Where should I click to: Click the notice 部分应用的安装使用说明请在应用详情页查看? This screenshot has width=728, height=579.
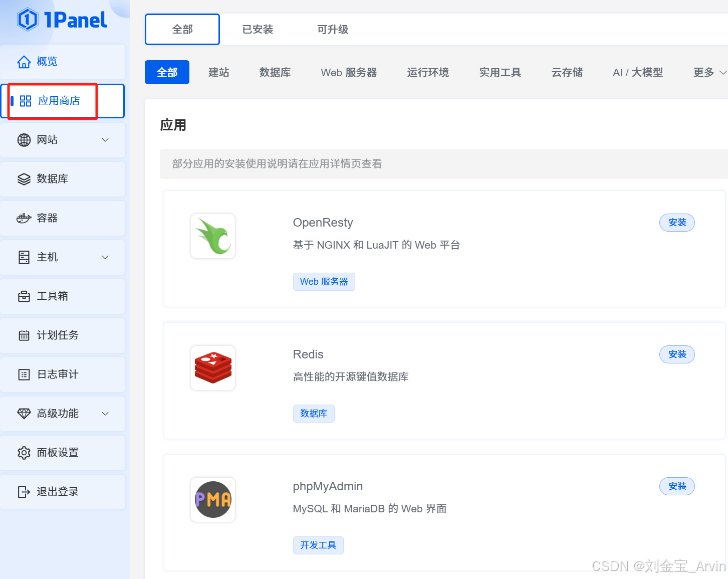tap(277, 164)
